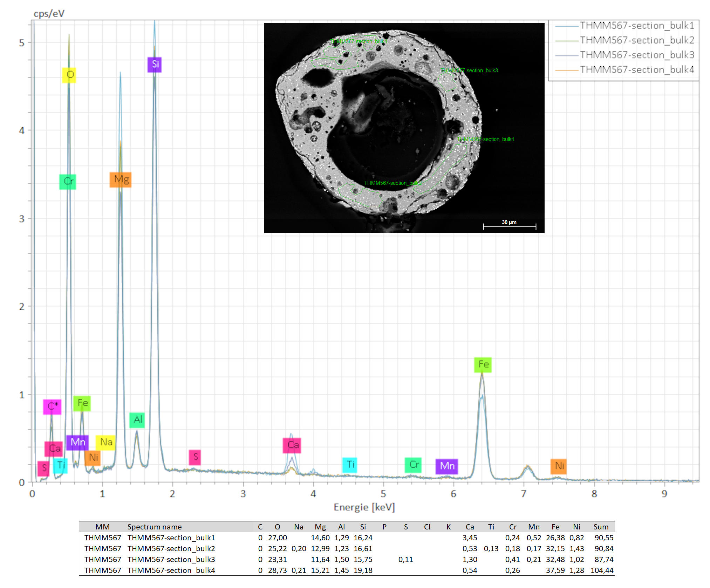710x588 pixels.
Task: Click the Sum column header
Action: 601,527
